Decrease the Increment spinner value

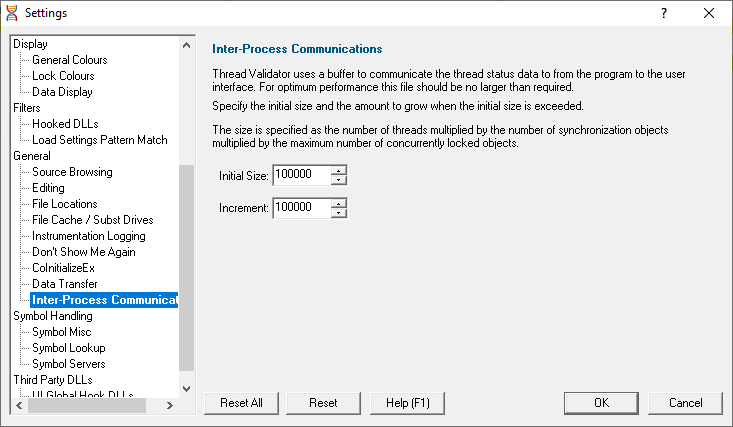(338, 213)
